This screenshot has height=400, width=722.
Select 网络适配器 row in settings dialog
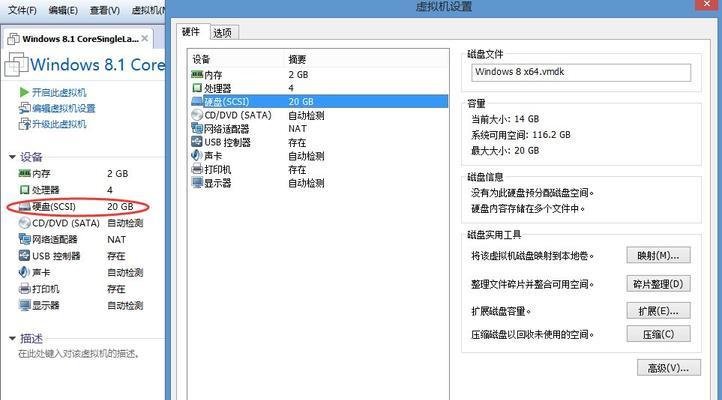tap(319, 128)
